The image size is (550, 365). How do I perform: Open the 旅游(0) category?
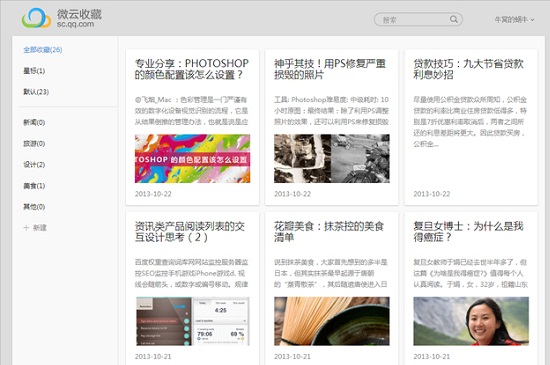point(34,143)
